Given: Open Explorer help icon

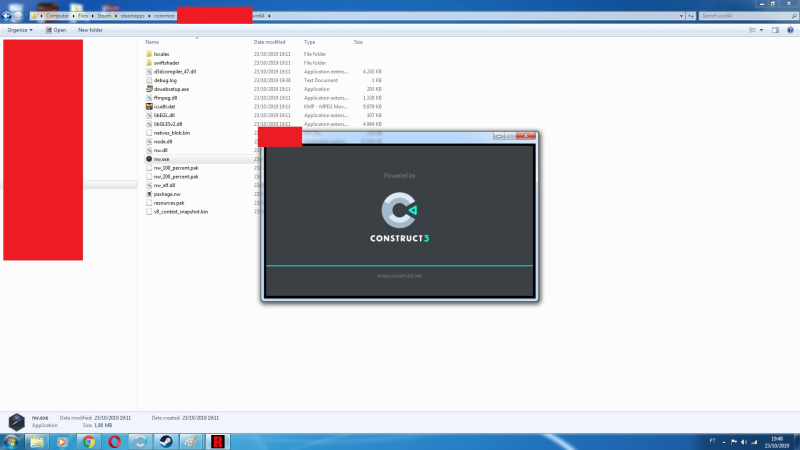Looking at the screenshot, I should [x=790, y=30].
